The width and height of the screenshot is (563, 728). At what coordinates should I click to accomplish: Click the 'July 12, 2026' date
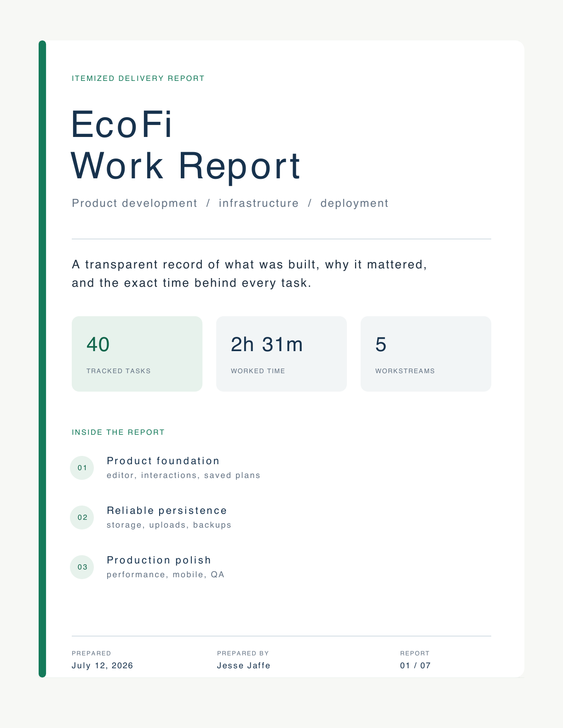pos(103,666)
